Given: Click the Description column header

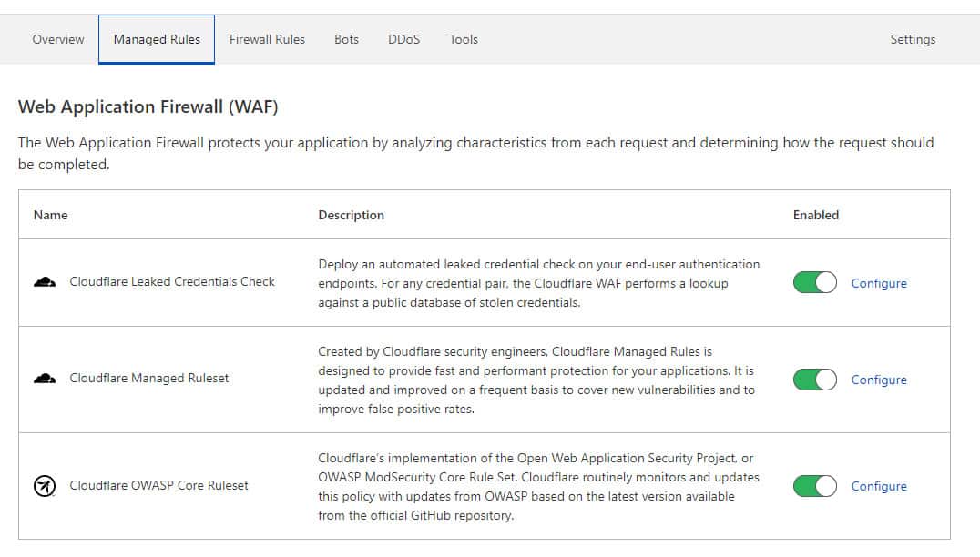Looking at the screenshot, I should coord(352,215).
